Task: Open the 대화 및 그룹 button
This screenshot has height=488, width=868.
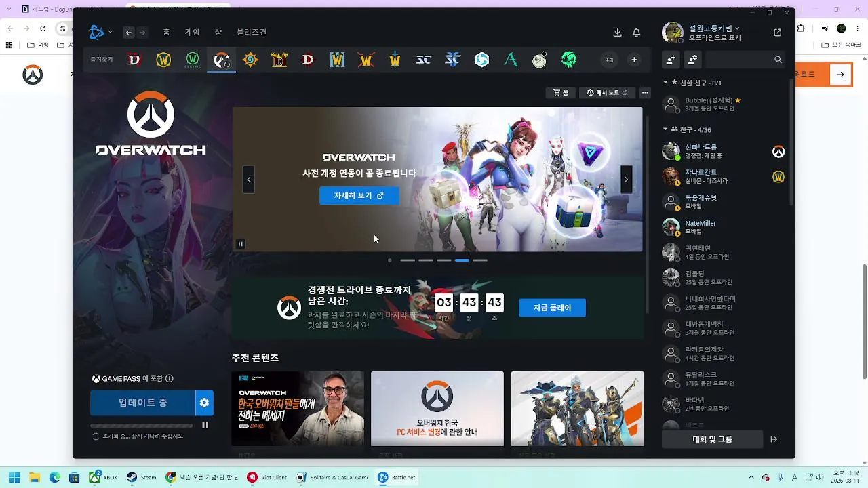Action: (x=712, y=439)
